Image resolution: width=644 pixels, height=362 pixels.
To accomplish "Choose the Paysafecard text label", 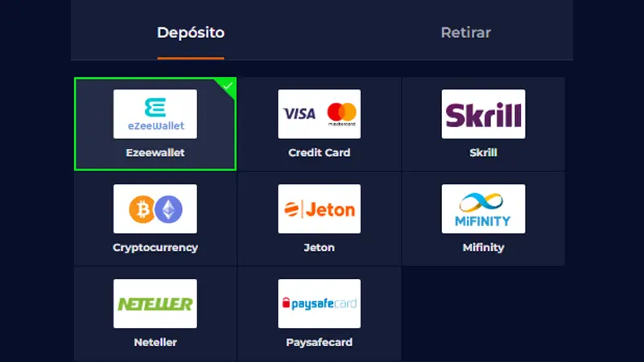I will click(x=319, y=343).
